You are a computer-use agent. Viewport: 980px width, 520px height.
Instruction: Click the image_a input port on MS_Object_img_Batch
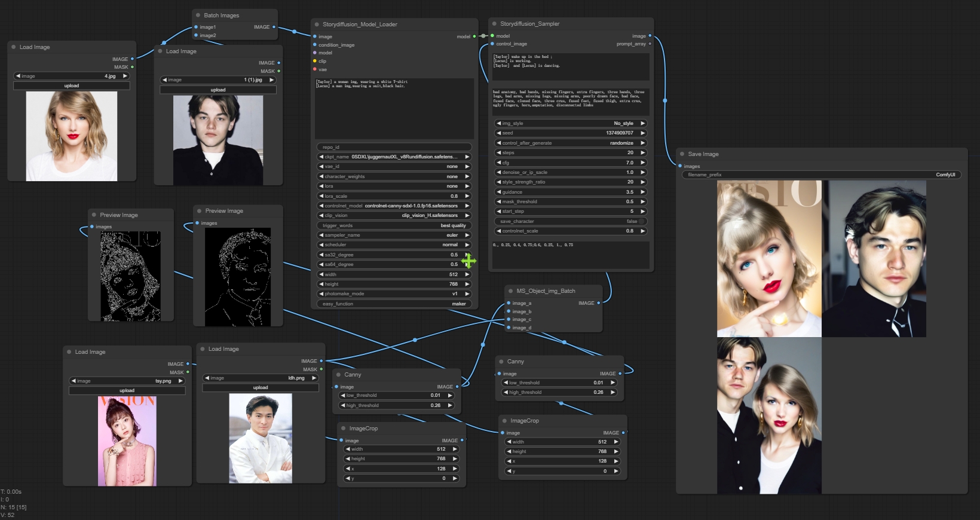(509, 303)
